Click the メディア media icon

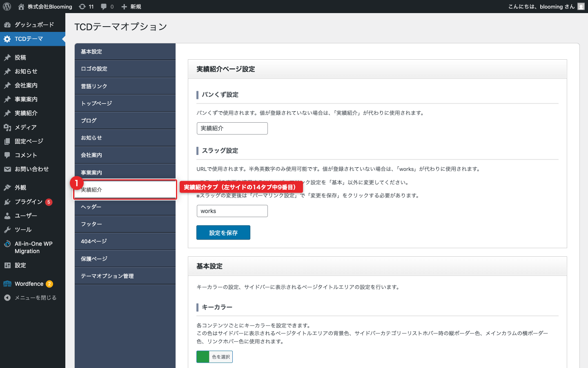7,128
